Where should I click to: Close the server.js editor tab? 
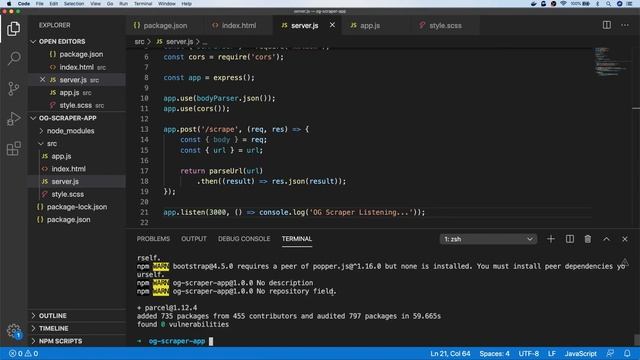(x=332, y=25)
